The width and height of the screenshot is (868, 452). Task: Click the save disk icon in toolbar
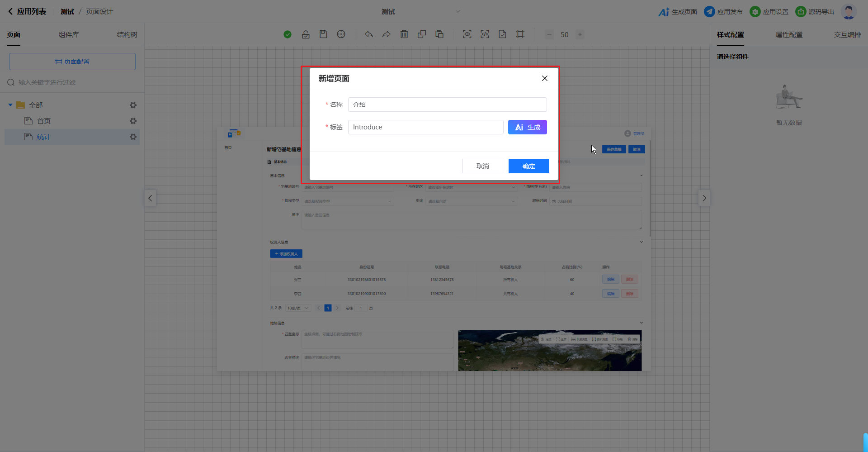pyautogui.click(x=323, y=34)
